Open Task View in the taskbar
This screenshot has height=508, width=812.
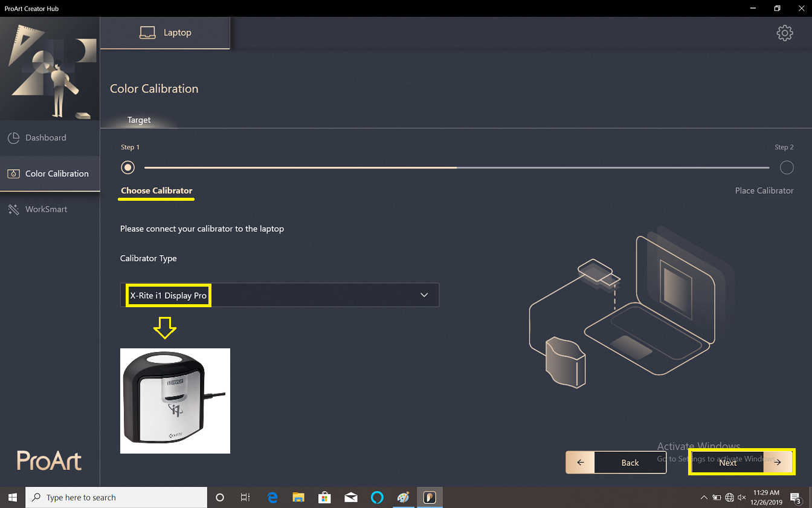click(x=245, y=498)
